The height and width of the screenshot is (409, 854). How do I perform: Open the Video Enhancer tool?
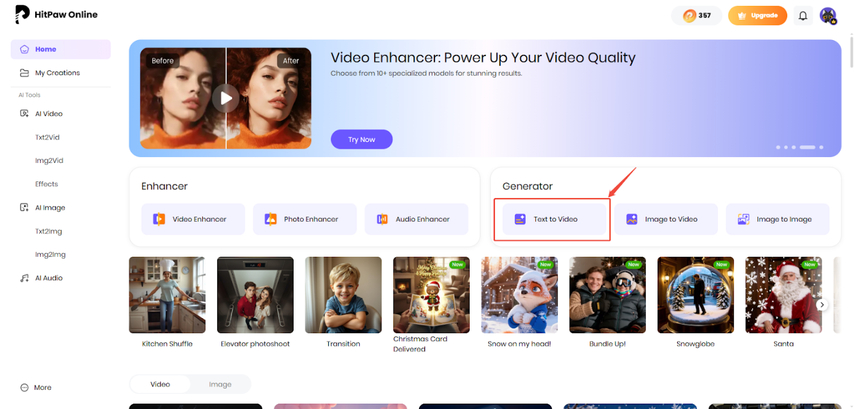193,219
